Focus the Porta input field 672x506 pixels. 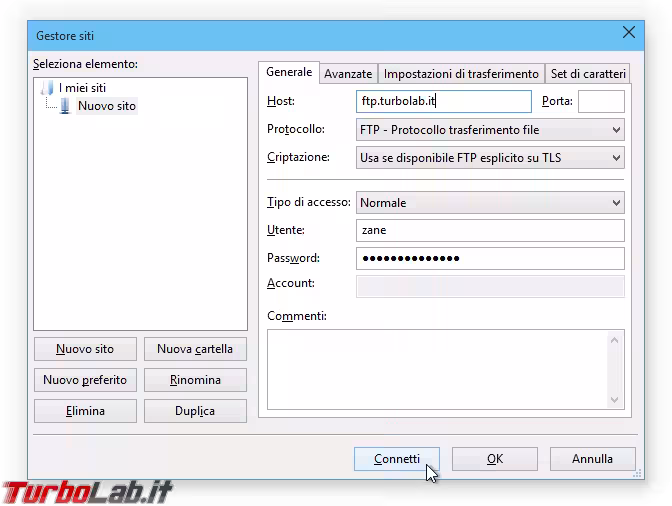tap(601, 102)
